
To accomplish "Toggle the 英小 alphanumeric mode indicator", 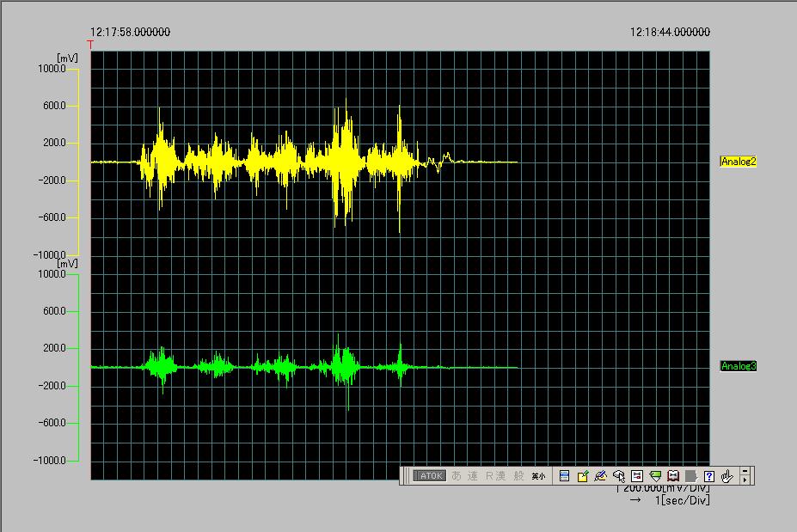I will 538,476.
